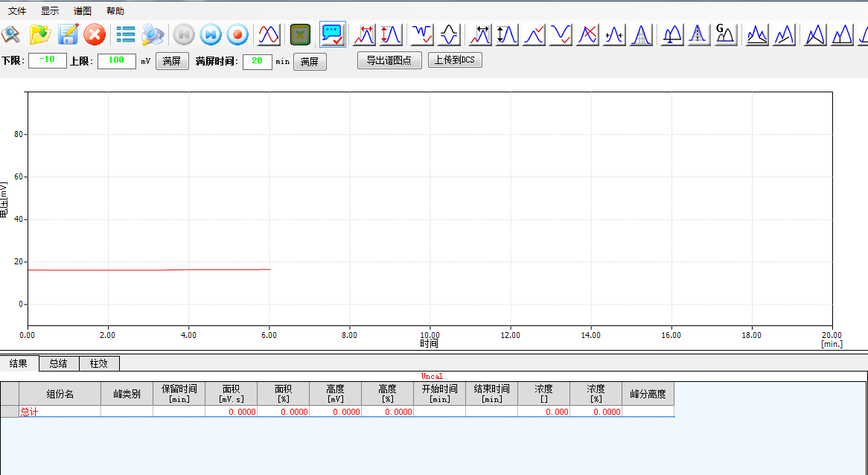The image size is (868, 475).
Task: Click the 结束时间 [min] column header
Action: (491, 394)
